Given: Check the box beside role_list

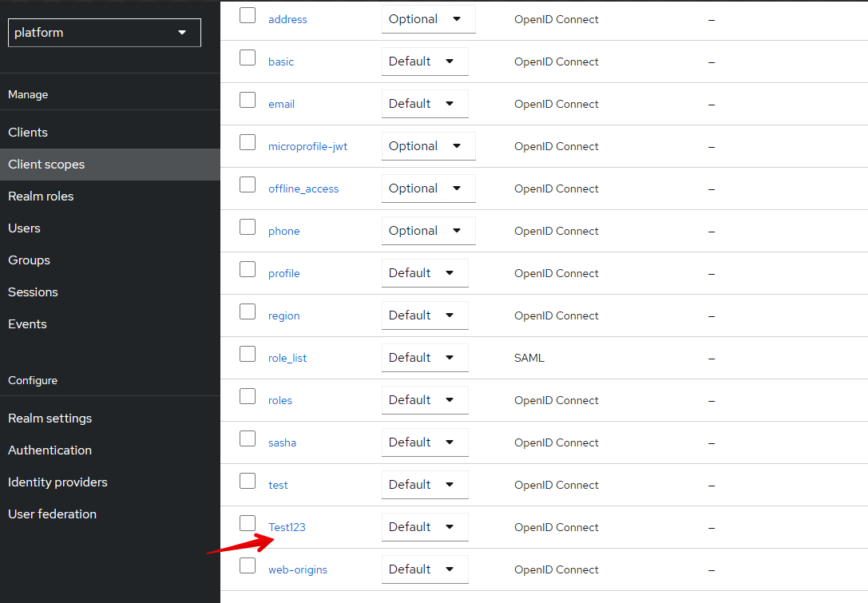Looking at the screenshot, I should 248,354.
